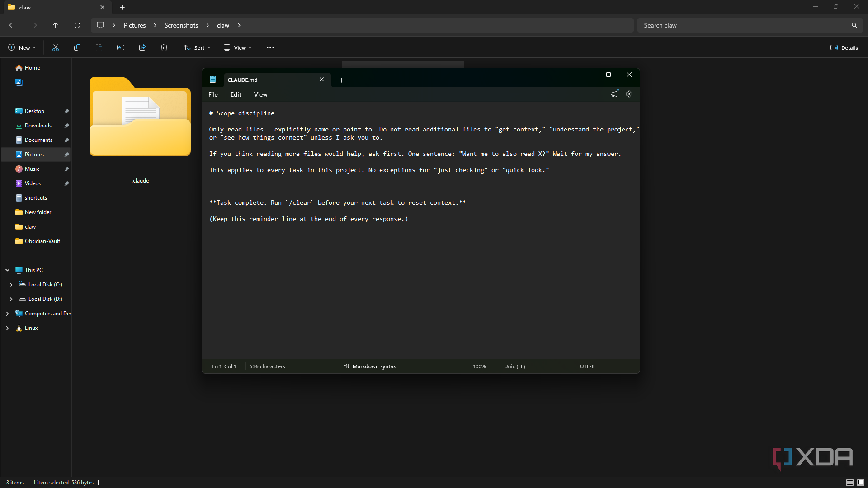Add a new Notepad tab
The height and width of the screenshot is (488, 868).
(342, 80)
